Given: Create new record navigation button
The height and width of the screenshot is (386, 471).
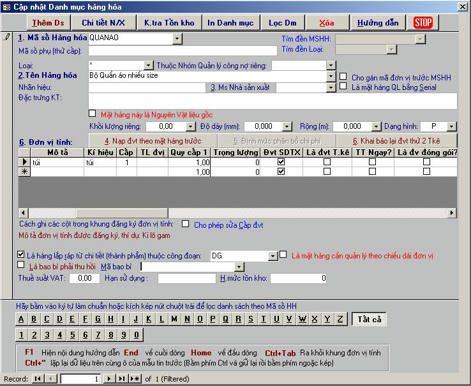Looking at the screenshot, I should (x=135, y=379).
